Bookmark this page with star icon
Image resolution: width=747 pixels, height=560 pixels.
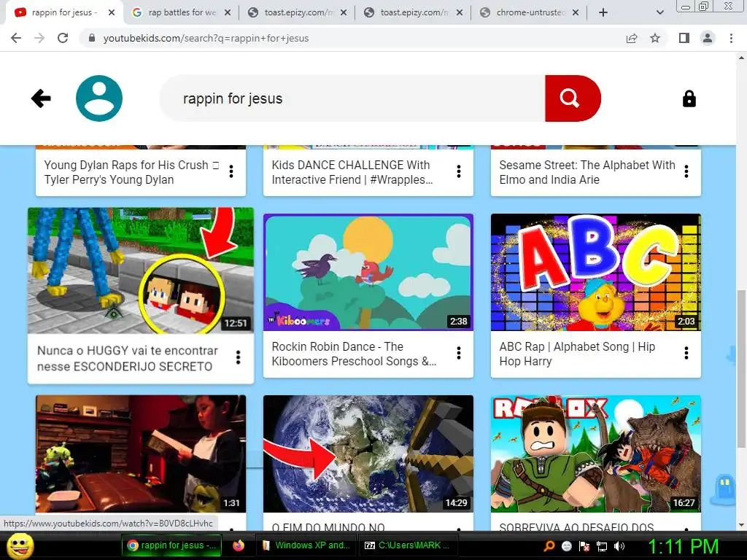[x=655, y=38]
